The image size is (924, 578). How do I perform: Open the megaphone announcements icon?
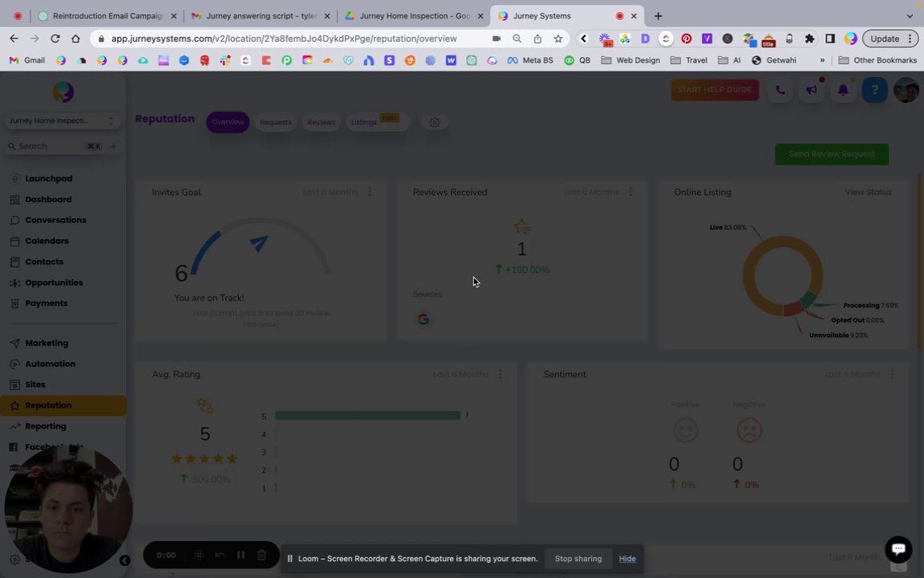pos(812,90)
